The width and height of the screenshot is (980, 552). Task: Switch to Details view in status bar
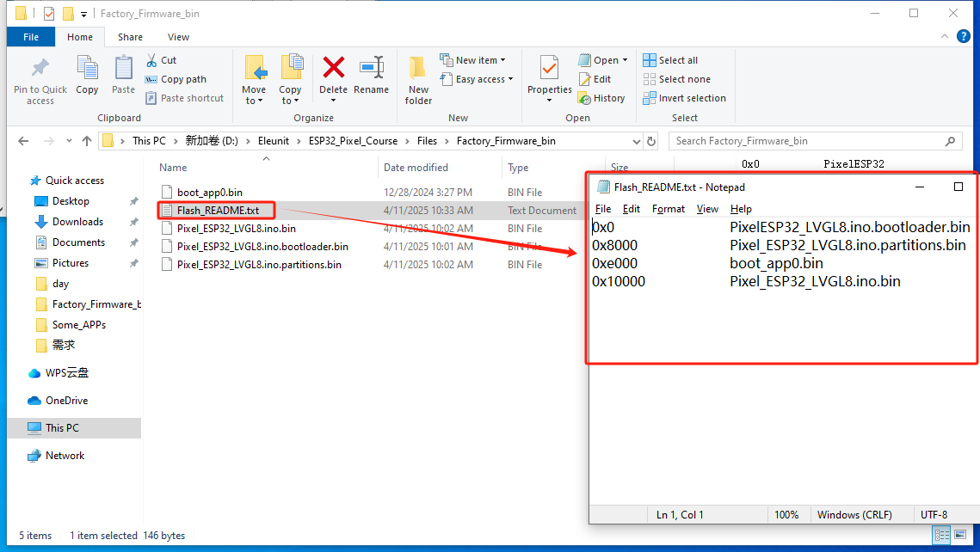[x=941, y=535]
